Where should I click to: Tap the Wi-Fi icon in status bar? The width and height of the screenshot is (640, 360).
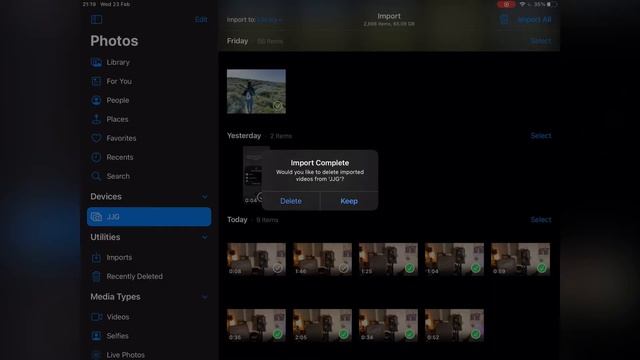pyautogui.click(x=522, y=4)
